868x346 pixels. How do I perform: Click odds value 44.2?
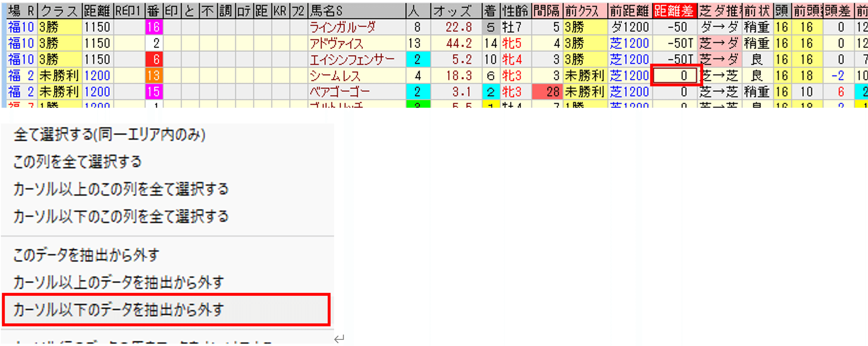459,43
